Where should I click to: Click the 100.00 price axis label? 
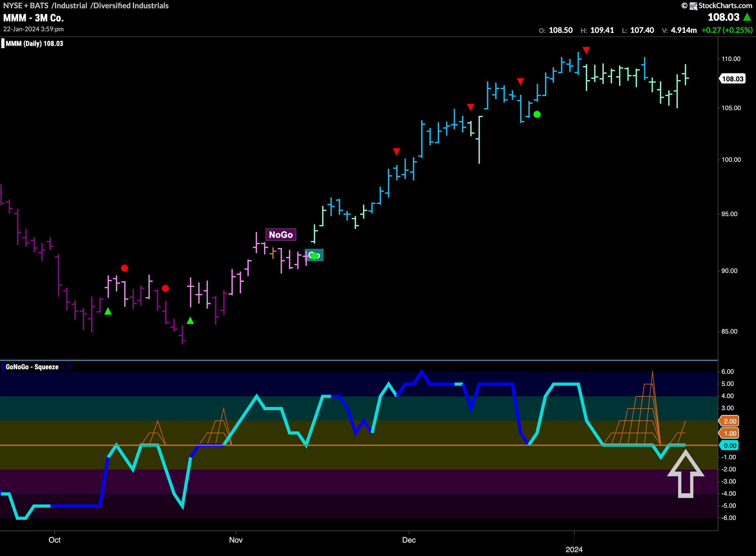[x=731, y=160]
